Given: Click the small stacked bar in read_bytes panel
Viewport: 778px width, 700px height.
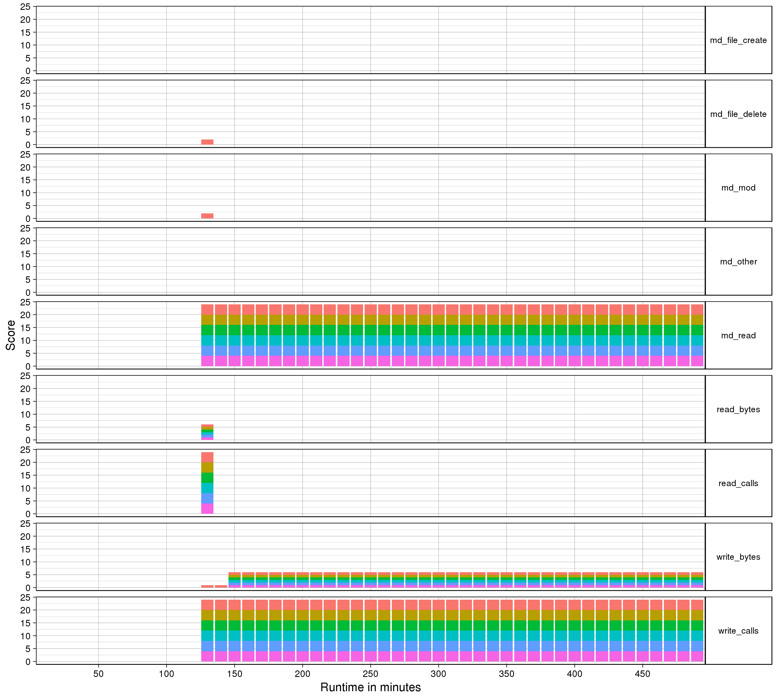Looking at the screenshot, I should 207,432.
